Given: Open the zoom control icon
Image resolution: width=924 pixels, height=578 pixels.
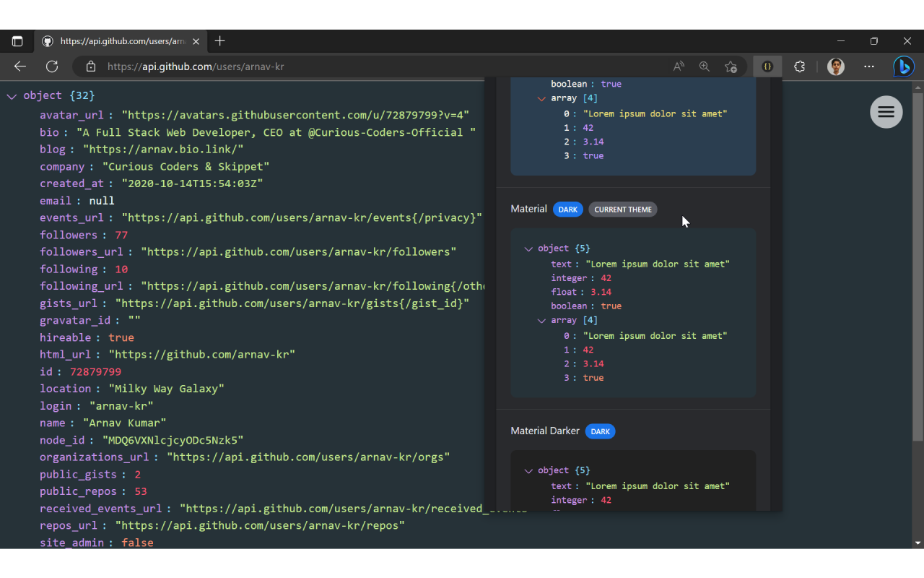Looking at the screenshot, I should tap(705, 66).
